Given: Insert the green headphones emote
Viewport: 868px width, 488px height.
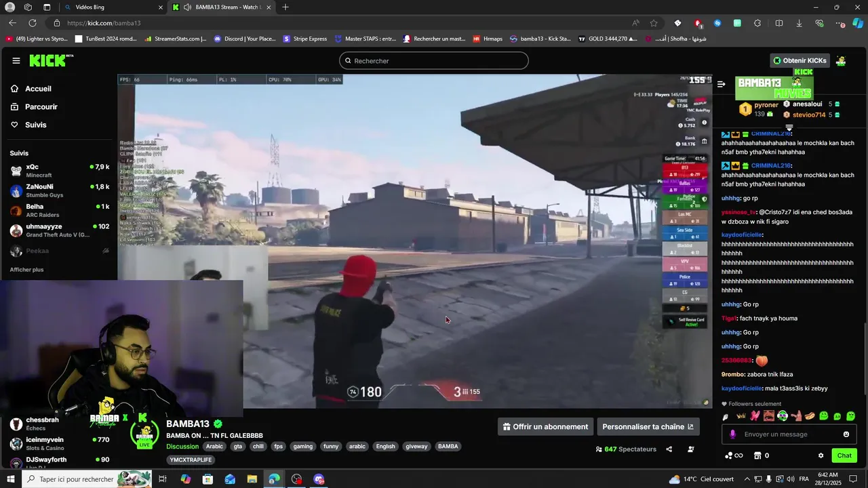Looking at the screenshot, I should click(783, 416).
